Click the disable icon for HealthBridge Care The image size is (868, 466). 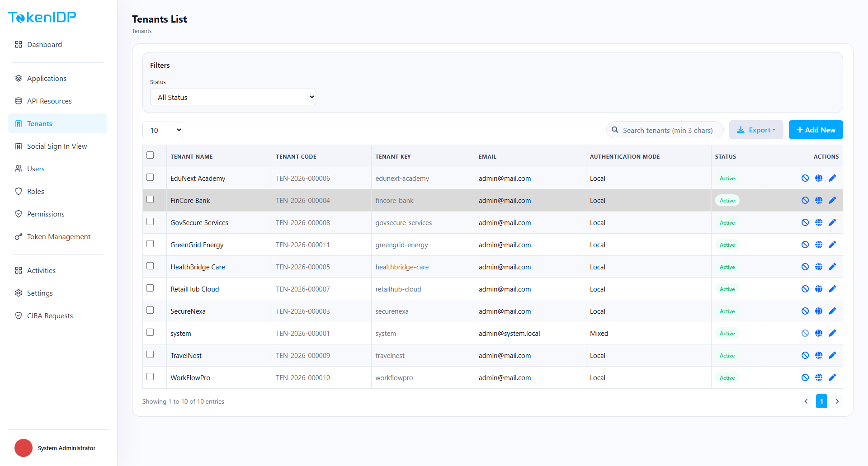click(805, 267)
